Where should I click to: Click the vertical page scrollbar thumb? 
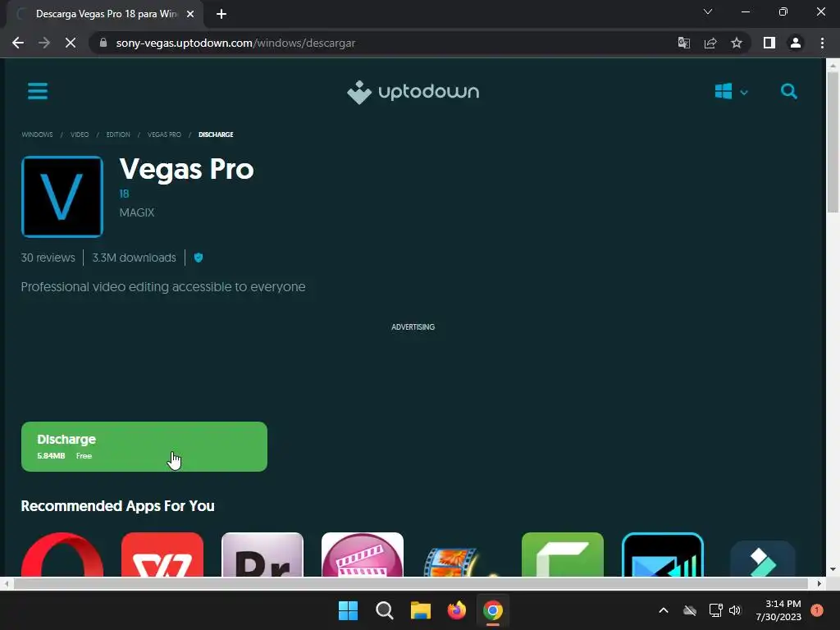coord(832,142)
